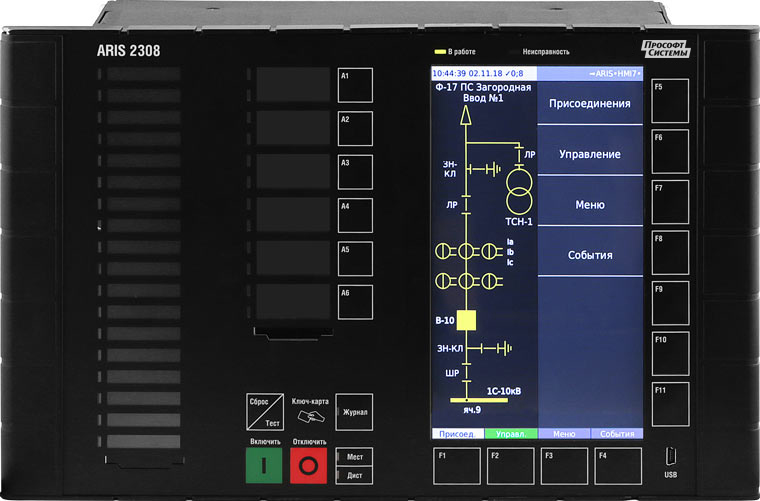Select the green Управл. bottom tab

pos(511,434)
